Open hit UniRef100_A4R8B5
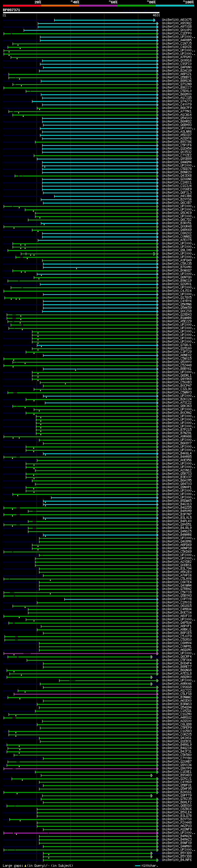The image size is (197, 868). [x=177, y=40]
